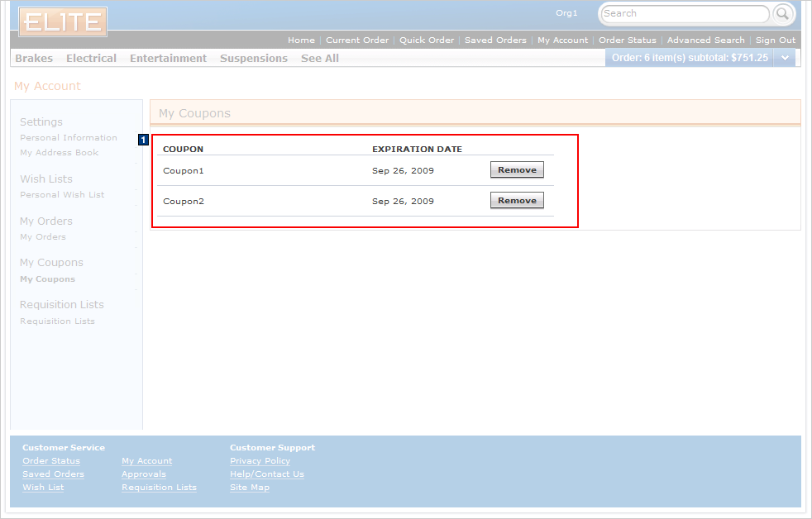Click Coupon1 expiration date Sep 26, 2009
Screen dimensions: 812x519
(403, 171)
